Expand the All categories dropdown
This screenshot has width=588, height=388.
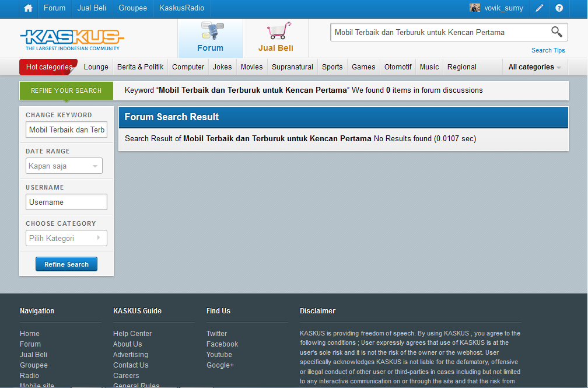click(x=535, y=67)
